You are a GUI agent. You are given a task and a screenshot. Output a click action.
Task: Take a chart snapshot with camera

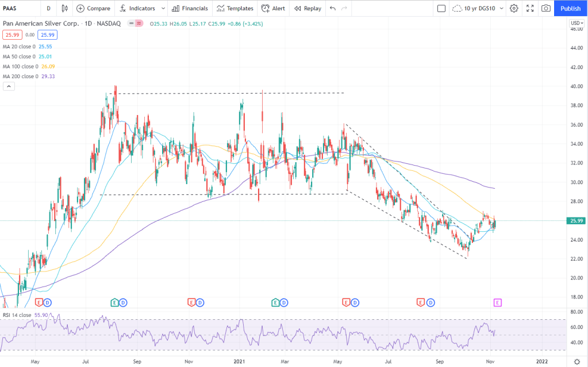545,9
